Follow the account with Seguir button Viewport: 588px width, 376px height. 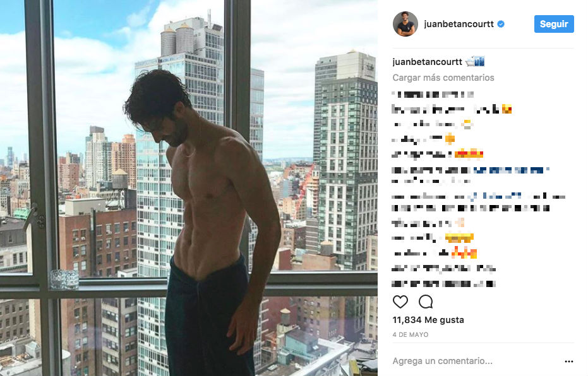[x=553, y=24]
